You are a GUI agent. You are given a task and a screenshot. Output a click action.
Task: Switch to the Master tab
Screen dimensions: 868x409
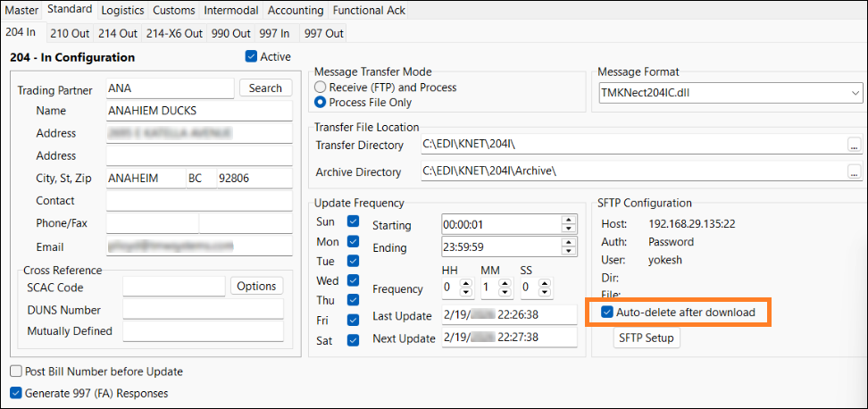pyautogui.click(x=22, y=10)
